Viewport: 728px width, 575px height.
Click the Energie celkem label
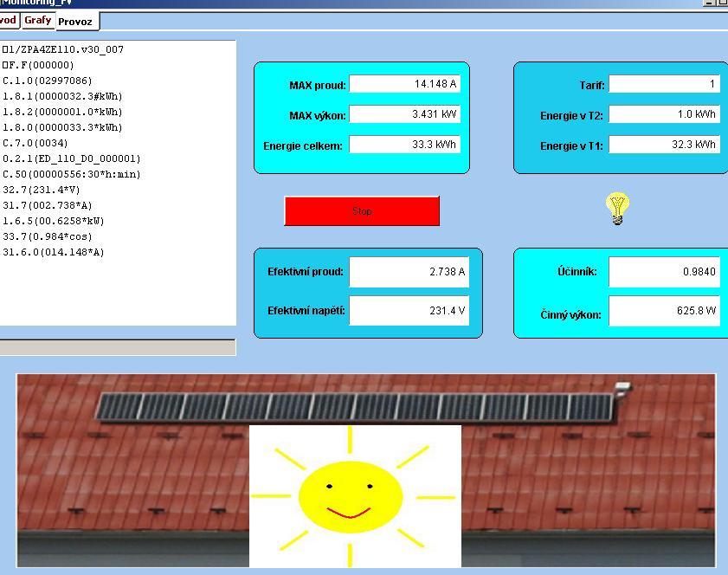[x=303, y=146]
